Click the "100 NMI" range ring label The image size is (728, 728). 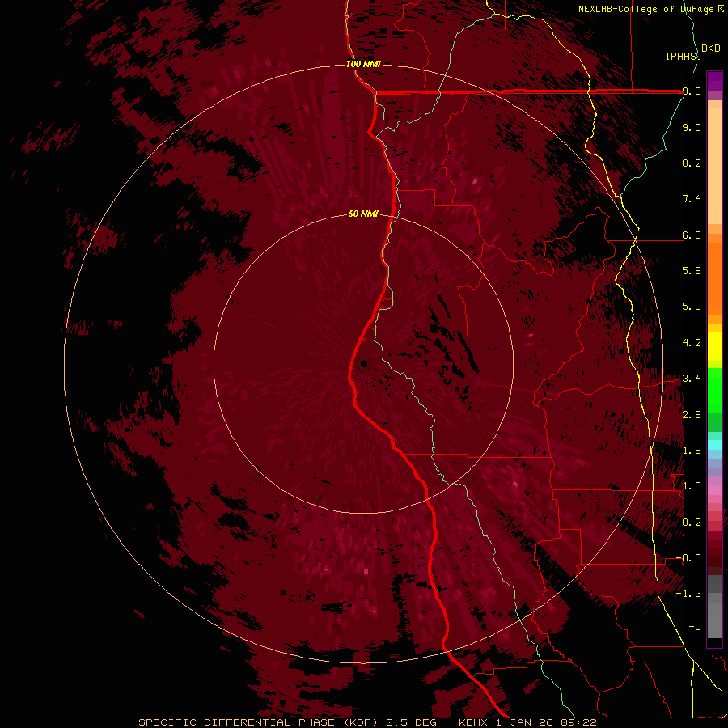363,64
